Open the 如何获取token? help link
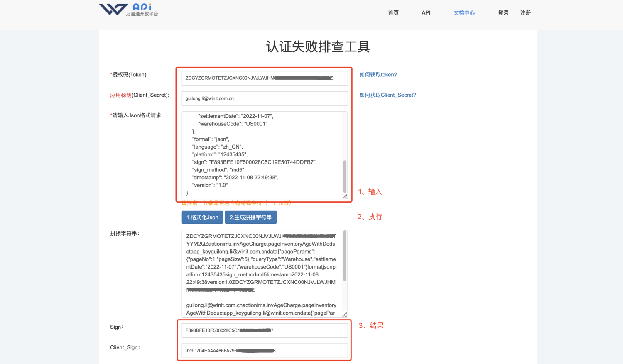Image resolution: width=623 pixels, height=364 pixels. 378,75
